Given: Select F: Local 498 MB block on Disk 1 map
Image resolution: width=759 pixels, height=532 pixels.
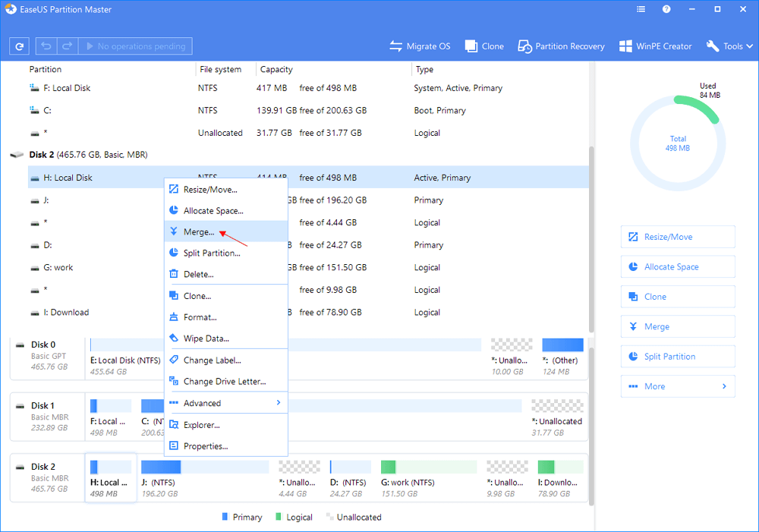Looking at the screenshot, I should tap(110, 418).
